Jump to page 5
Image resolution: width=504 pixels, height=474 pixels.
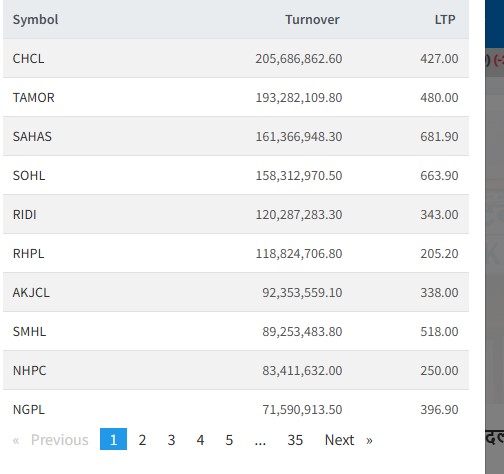pos(229,440)
